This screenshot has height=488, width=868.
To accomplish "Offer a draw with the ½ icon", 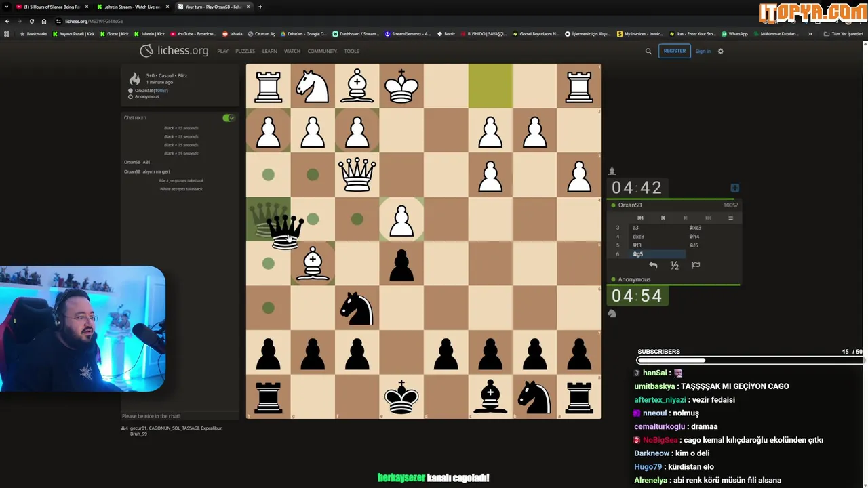I will (x=674, y=266).
